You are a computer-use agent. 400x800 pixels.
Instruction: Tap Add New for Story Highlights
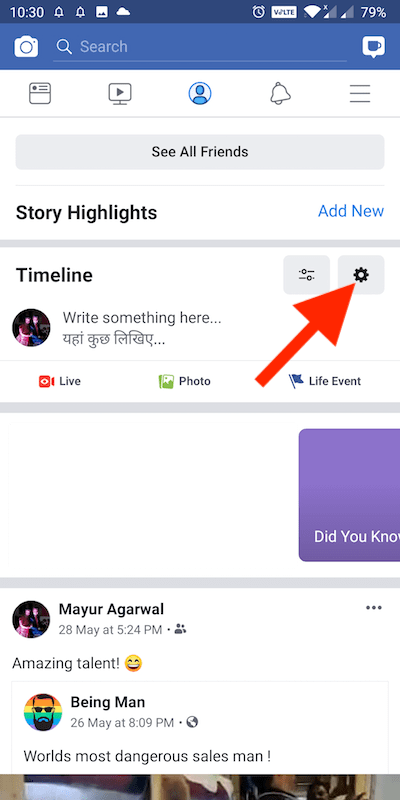pos(351,211)
